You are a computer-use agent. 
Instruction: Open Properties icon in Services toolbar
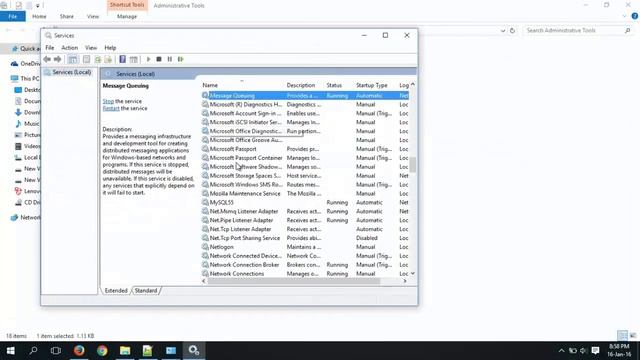86,59
